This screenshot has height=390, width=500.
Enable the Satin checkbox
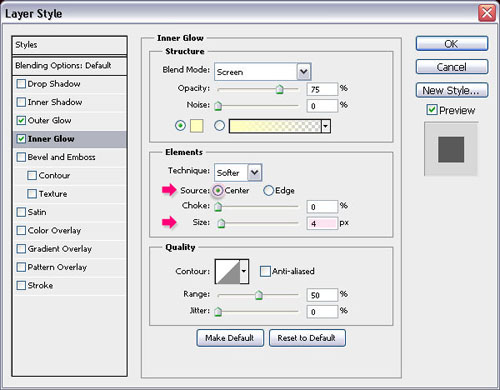pos(21,212)
